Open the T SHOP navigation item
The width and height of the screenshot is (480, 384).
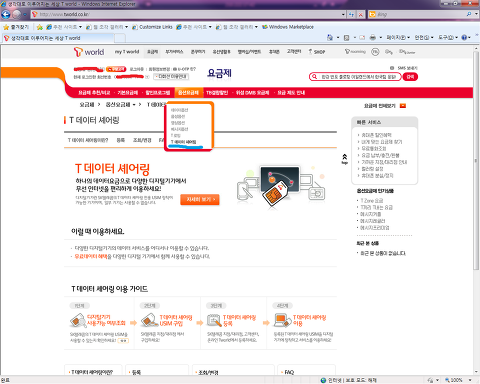[316, 52]
